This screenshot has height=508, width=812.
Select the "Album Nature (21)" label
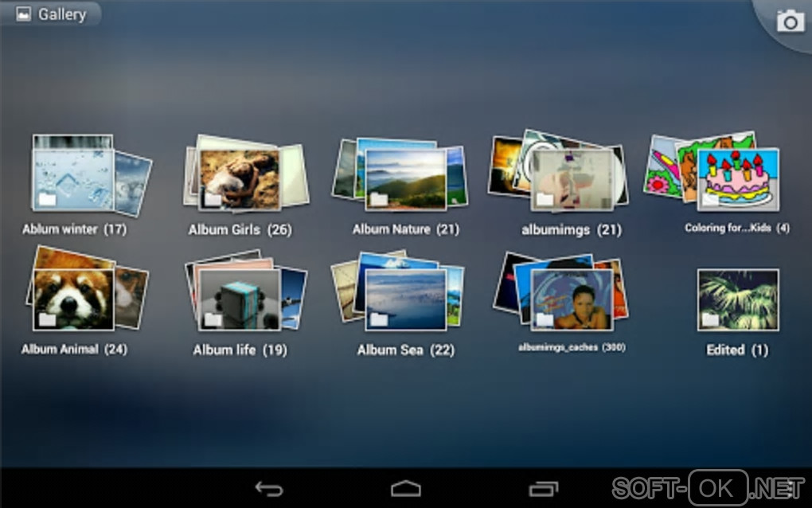click(x=405, y=229)
